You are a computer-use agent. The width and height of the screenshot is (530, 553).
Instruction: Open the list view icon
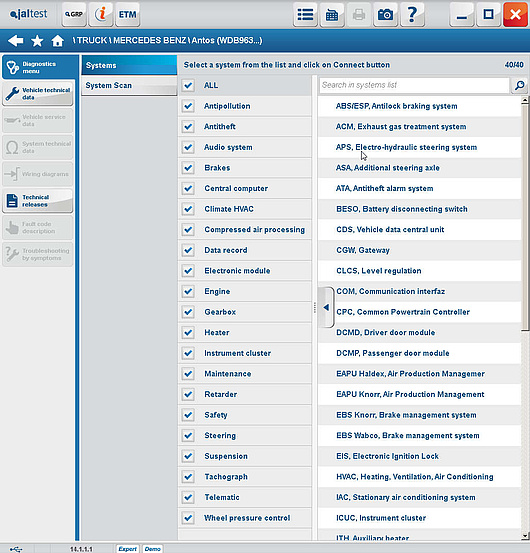(305, 14)
